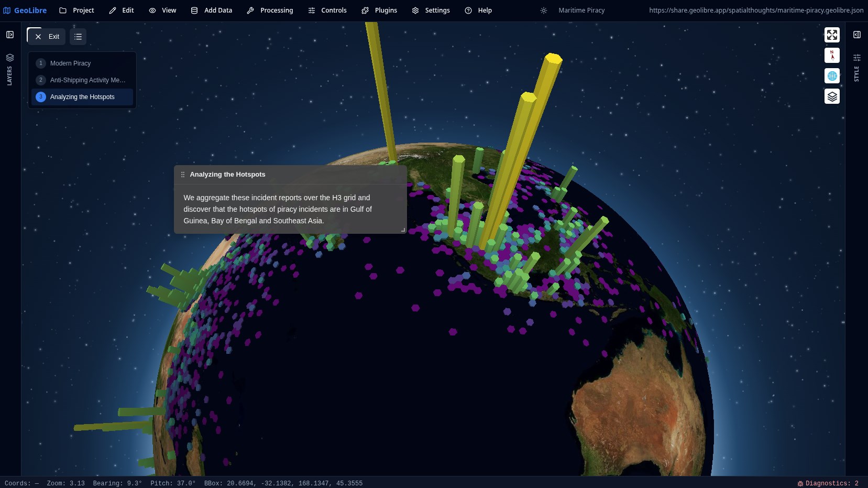Toggle globe projection button
Image resolution: width=868 pixels, height=488 pixels.
832,76
